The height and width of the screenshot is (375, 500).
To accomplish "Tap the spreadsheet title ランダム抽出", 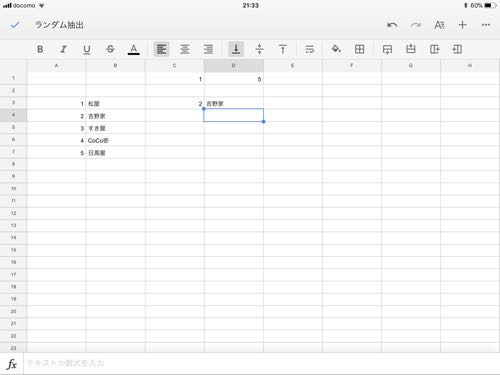I will 59,25.
